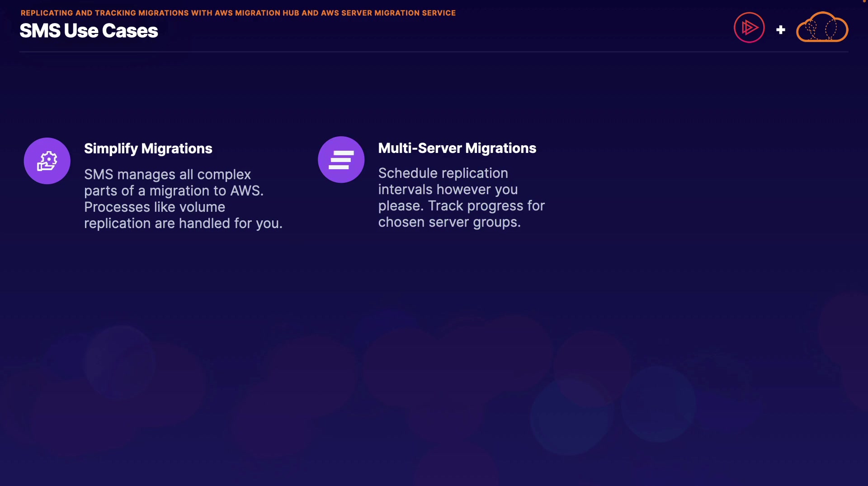Click the paragraph starting 'SMS manages all complex'
Viewport: 868px width, 486px height.
click(183, 199)
